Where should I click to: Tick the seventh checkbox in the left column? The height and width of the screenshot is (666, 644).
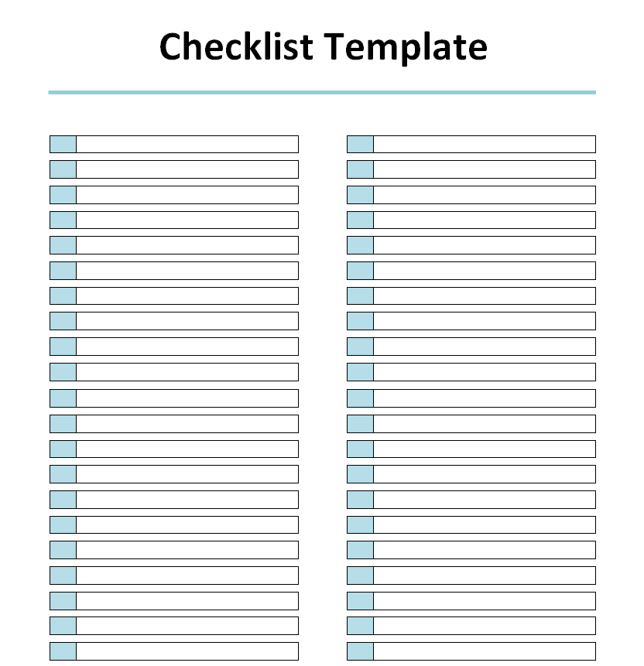pos(63,295)
